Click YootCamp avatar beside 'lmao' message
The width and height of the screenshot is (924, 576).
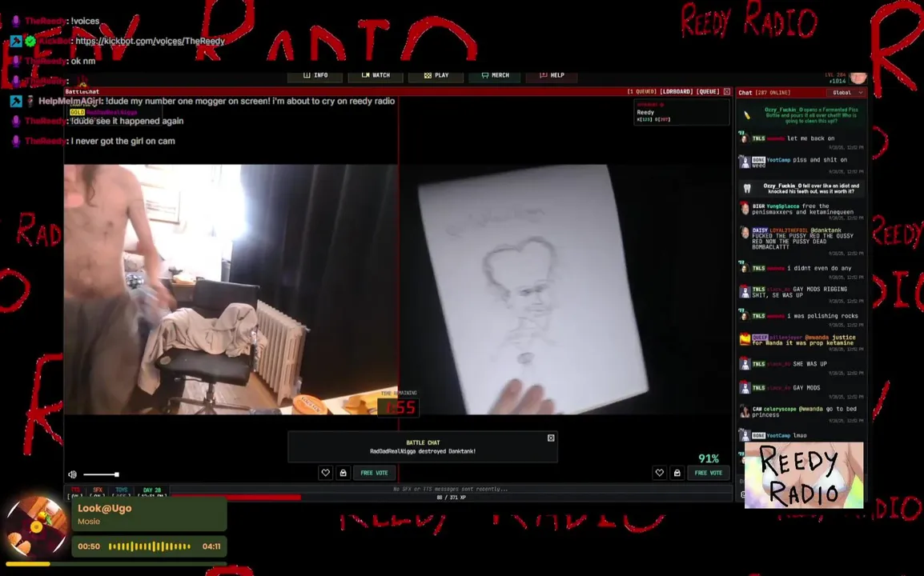745,435
